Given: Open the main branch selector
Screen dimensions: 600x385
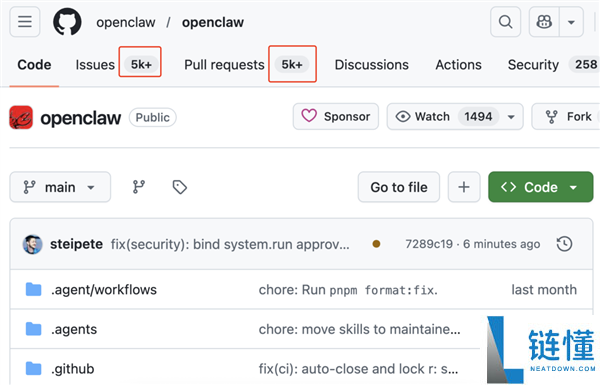Looking at the screenshot, I should (x=60, y=187).
